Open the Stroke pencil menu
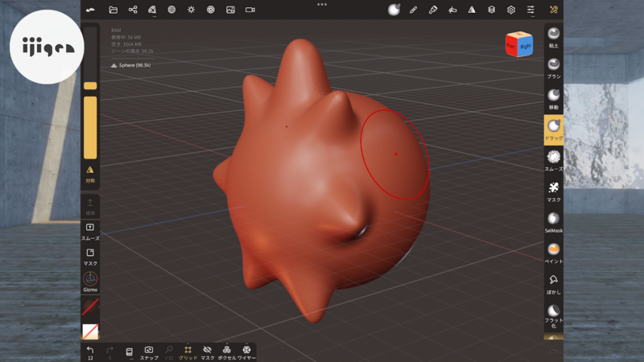Image resolution: width=644 pixels, height=362 pixels. pos(413,10)
